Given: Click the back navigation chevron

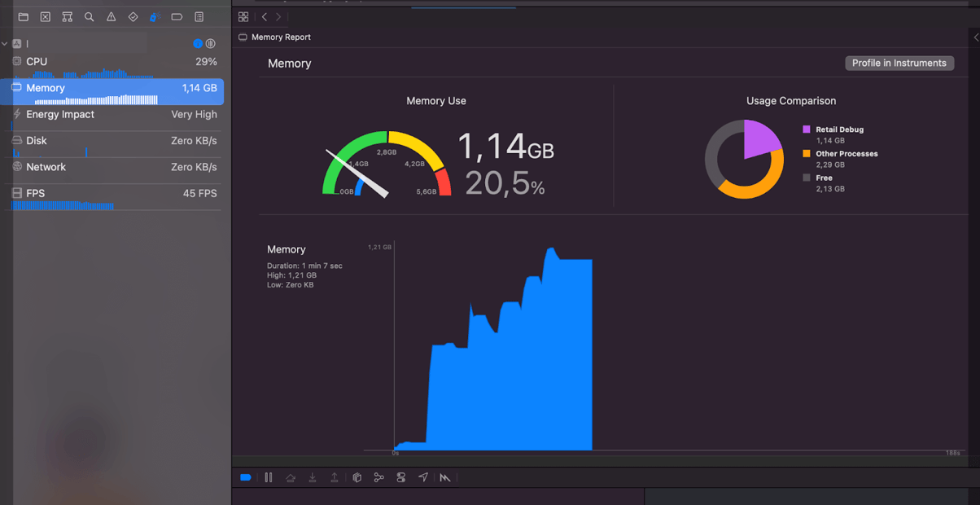Looking at the screenshot, I should (265, 16).
